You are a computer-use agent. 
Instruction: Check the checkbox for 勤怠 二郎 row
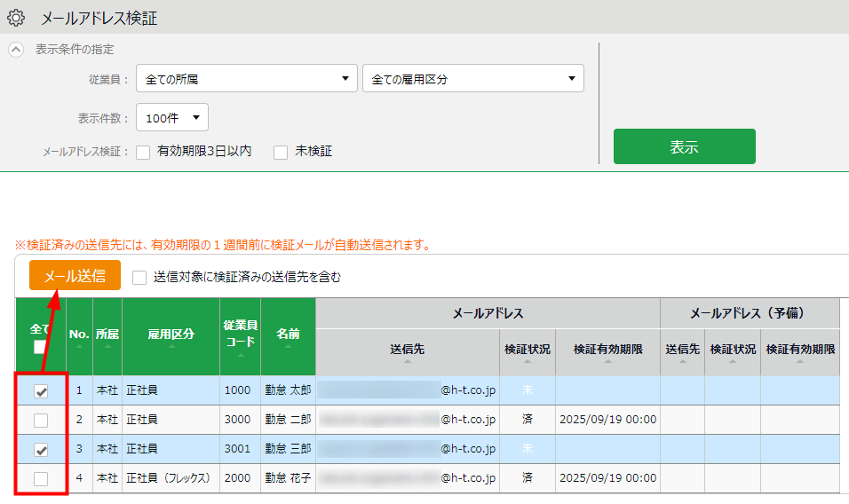click(41, 420)
